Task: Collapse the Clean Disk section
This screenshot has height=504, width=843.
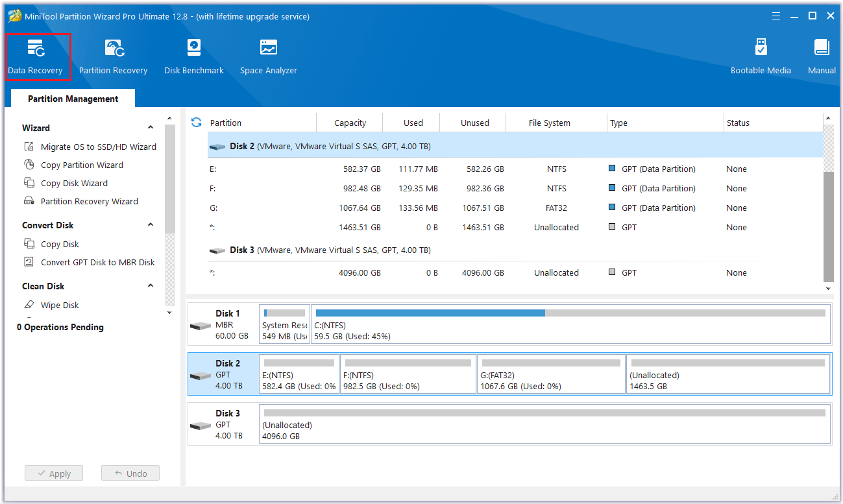Action: click(151, 286)
